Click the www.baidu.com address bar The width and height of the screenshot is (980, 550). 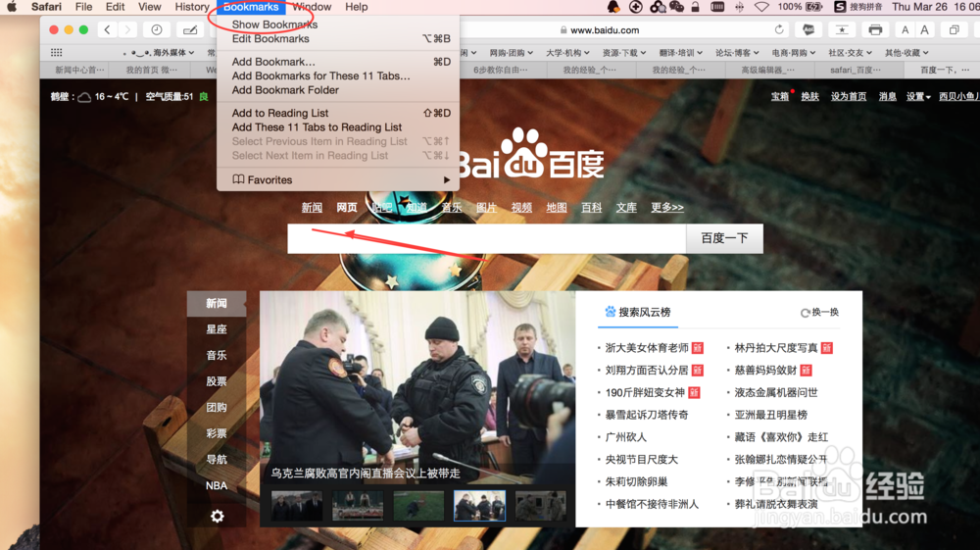click(x=605, y=30)
